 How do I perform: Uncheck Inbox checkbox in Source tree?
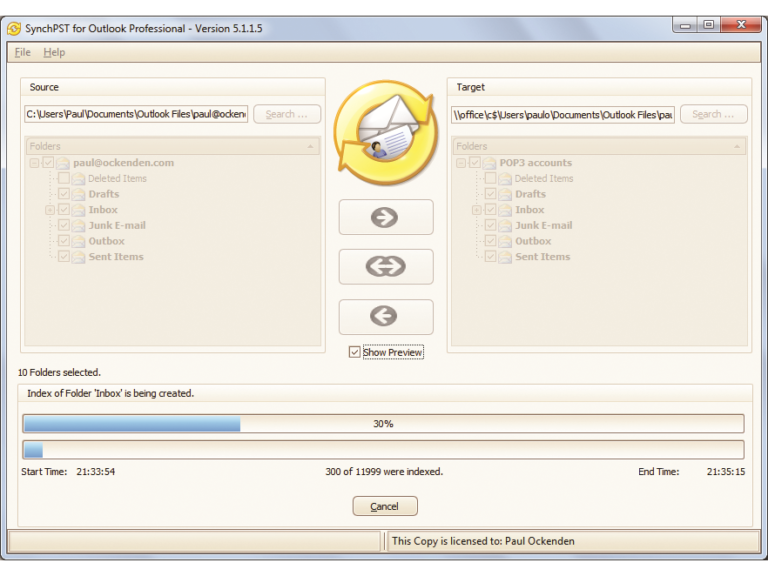[64, 210]
